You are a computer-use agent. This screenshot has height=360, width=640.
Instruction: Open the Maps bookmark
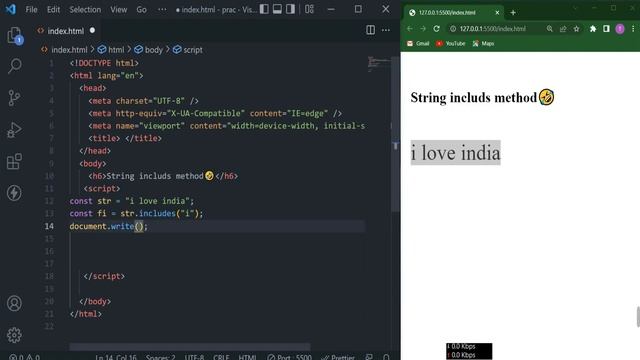[483, 43]
